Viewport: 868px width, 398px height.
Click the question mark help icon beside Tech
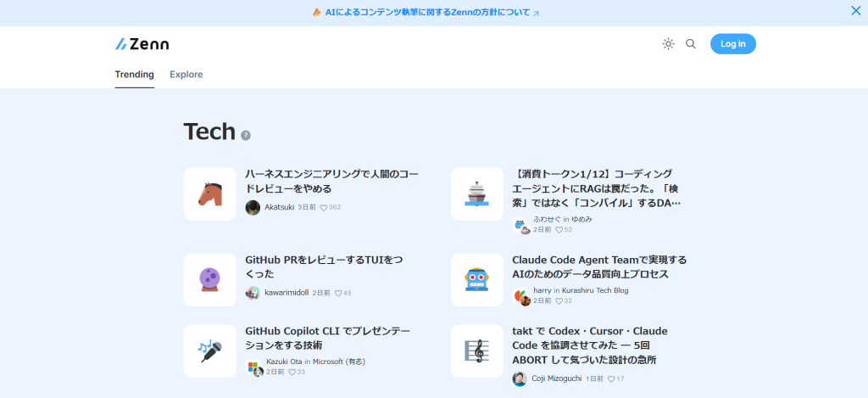click(246, 135)
